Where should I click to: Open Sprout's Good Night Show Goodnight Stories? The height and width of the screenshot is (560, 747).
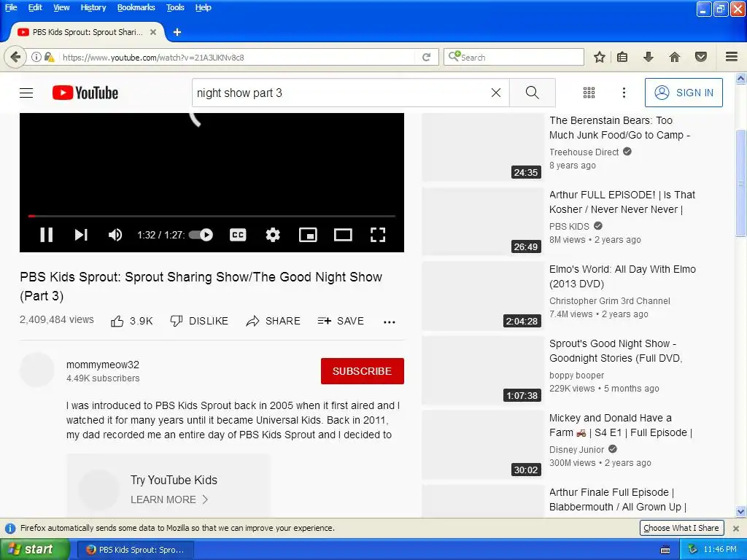(x=616, y=351)
